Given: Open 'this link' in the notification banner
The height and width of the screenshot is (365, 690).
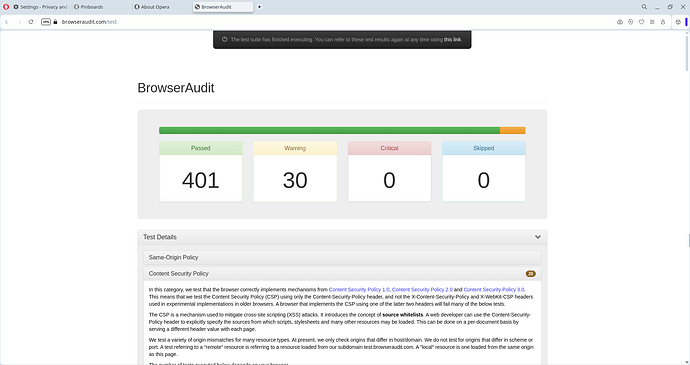Looking at the screenshot, I should click(x=452, y=40).
